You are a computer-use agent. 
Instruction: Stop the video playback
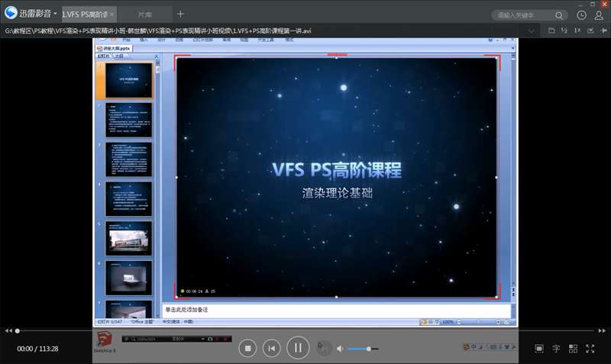point(247,348)
